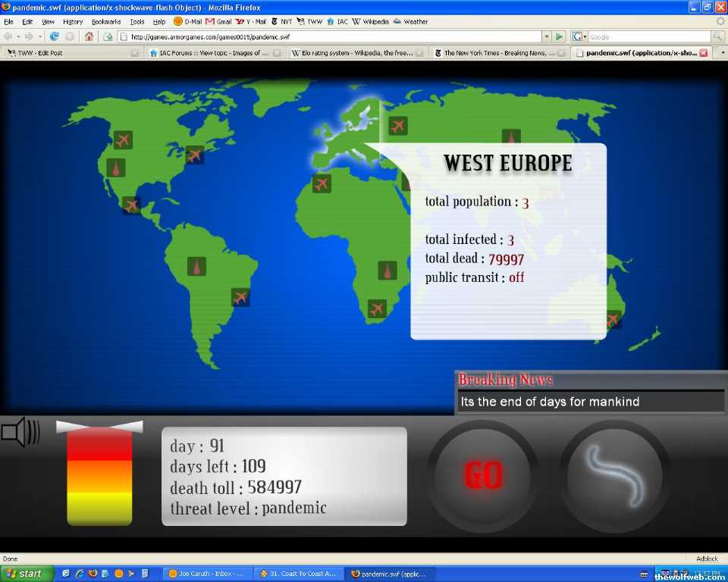This screenshot has width=728, height=582.
Task: Open the Bookmarks menu
Action: (105, 22)
